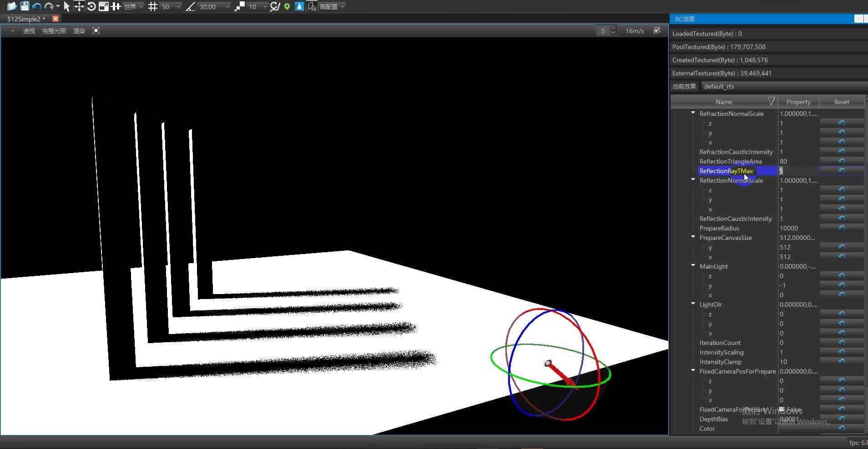Activate the scale tool

103,6
